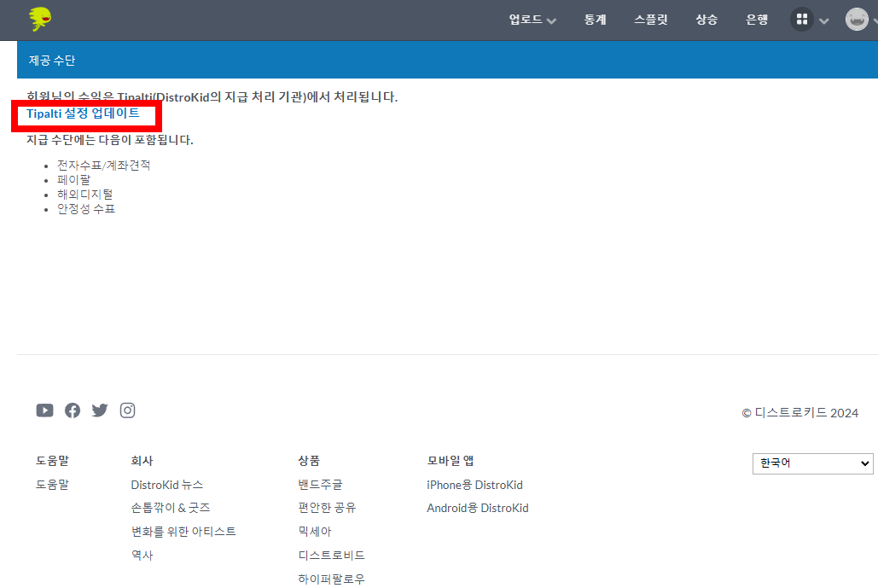Image resolution: width=878 pixels, height=588 pixels.
Task: Open the Twitter social icon
Action: [x=100, y=410]
